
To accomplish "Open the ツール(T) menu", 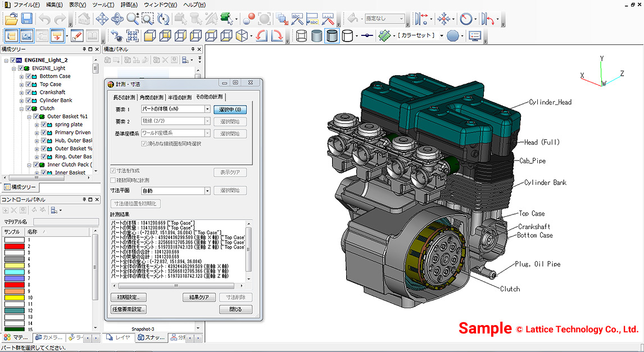I will pyautogui.click(x=103, y=4).
